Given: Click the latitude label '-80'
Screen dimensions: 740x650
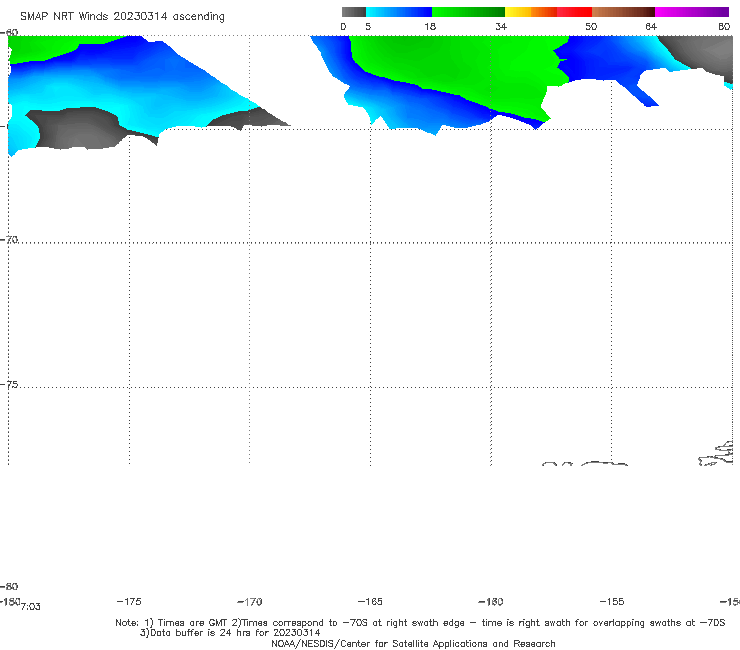Looking at the screenshot, I should 9,587.
